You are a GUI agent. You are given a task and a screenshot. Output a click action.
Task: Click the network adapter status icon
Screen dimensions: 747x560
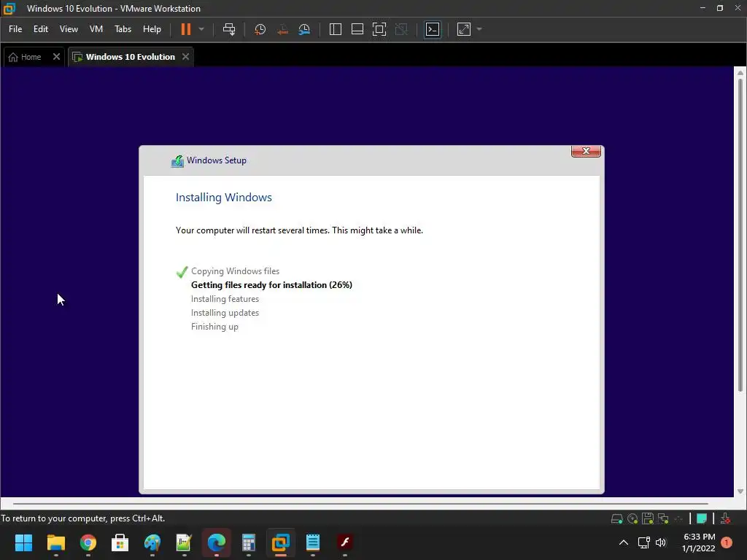(x=662, y=518)
